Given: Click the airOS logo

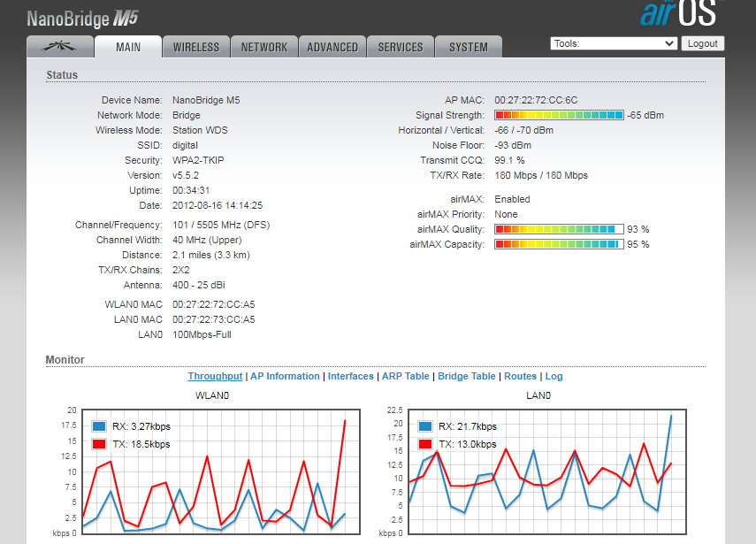Looking at the screenshot, I should coord(679,13).
